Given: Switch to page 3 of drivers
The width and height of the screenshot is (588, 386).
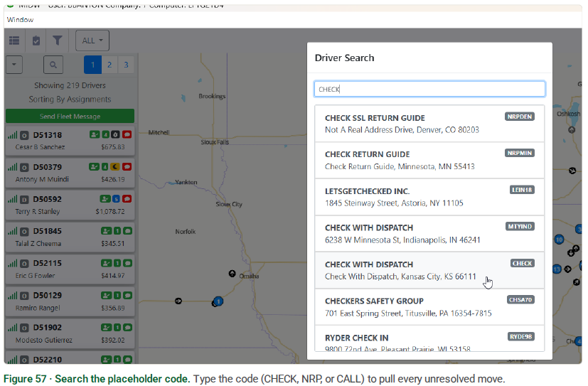Looking at the screenshot, I should (x=126, y=65).
